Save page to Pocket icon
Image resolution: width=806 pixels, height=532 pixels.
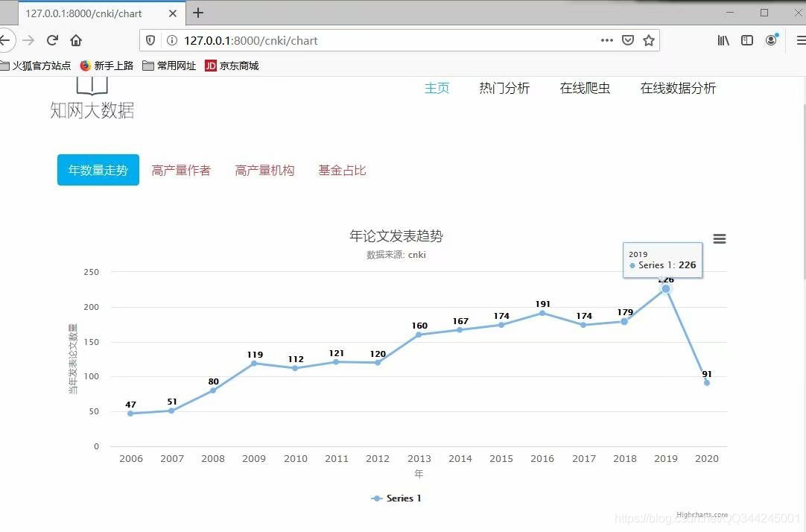tap(628, 40)
